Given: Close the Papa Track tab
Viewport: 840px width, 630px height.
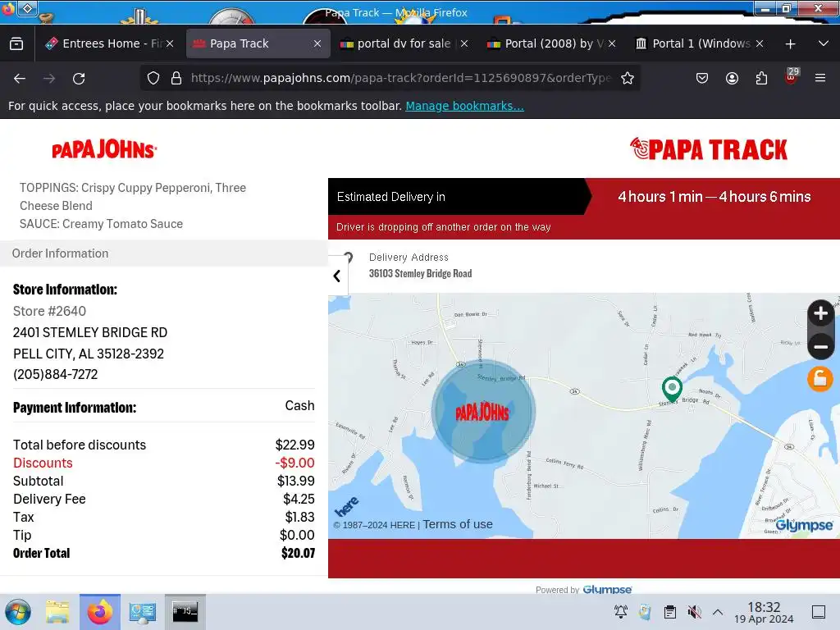Looking at the screenshot, I should click(317, 43).
